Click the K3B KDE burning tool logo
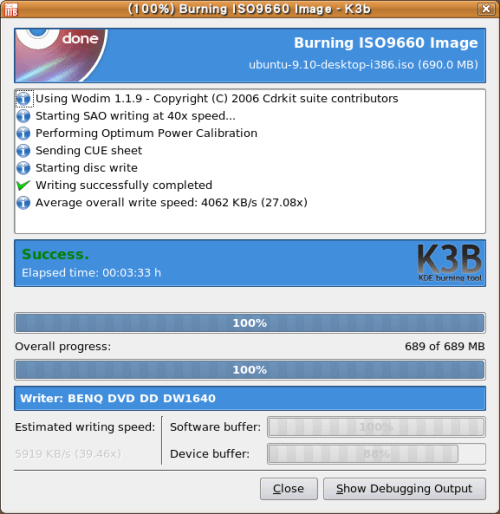This screenshot has height=514, width=500. point(450,263)
